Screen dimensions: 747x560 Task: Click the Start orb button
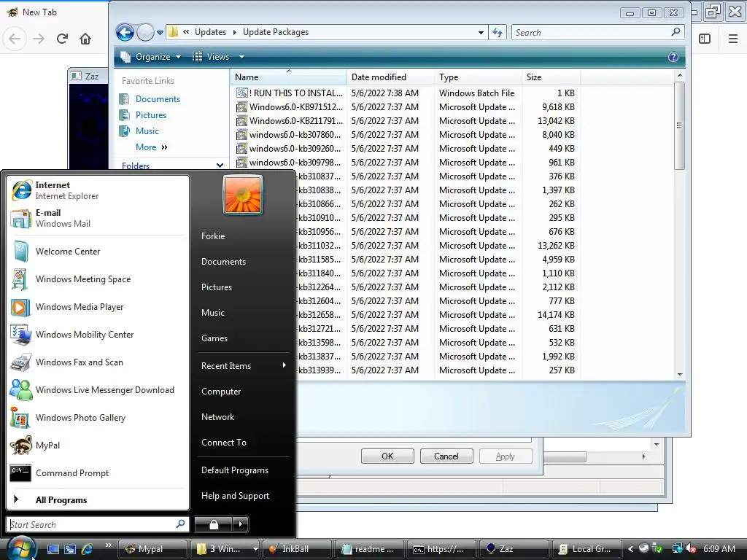click(21, 548)
